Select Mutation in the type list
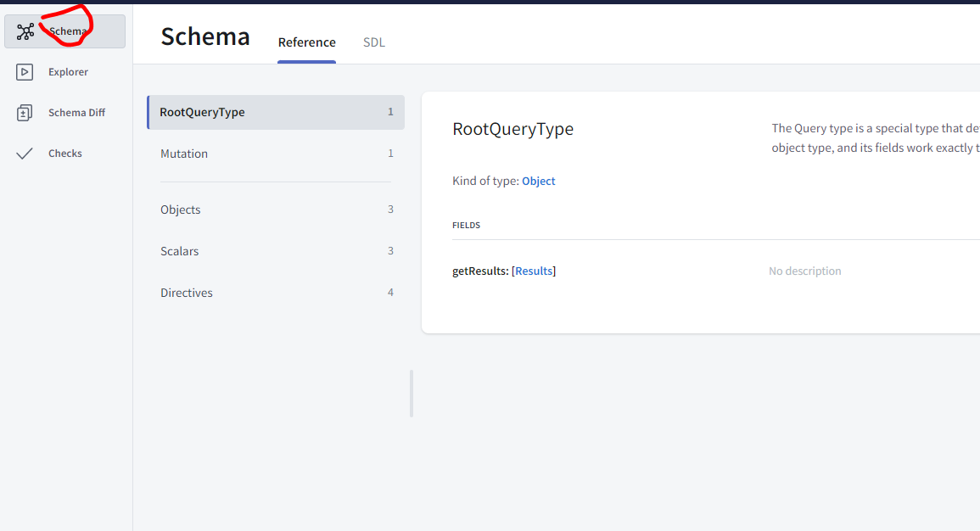 pos(276,154)
